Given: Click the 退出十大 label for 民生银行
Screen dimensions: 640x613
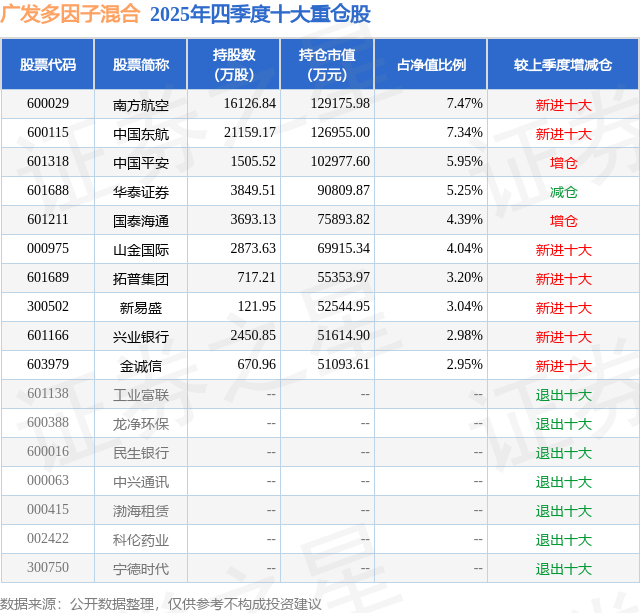Looking at the screenshot, I should point(563,453).
